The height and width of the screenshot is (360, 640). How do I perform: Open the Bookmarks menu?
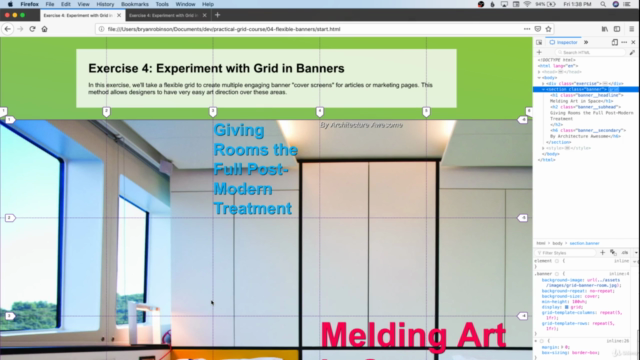point(135,4)
